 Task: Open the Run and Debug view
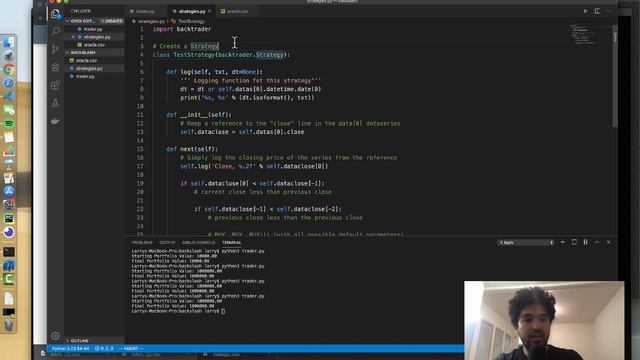(x=56, y=67)
